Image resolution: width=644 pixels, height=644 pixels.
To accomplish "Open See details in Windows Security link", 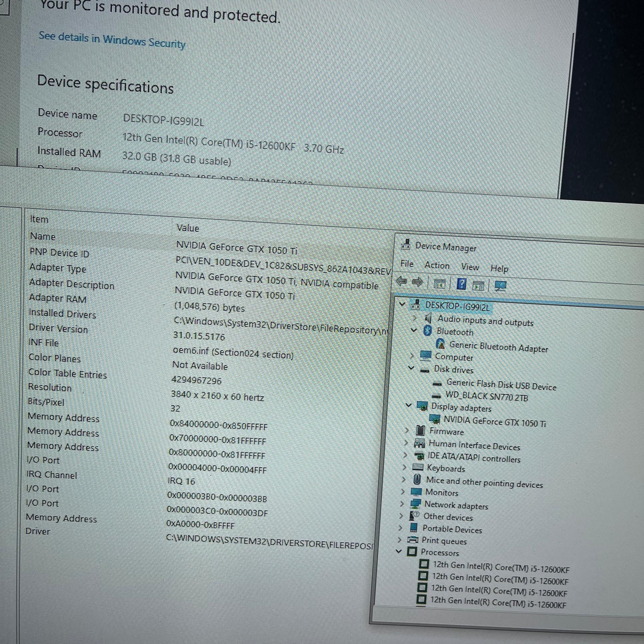I will pyautogui.click(x=112, y=40).
